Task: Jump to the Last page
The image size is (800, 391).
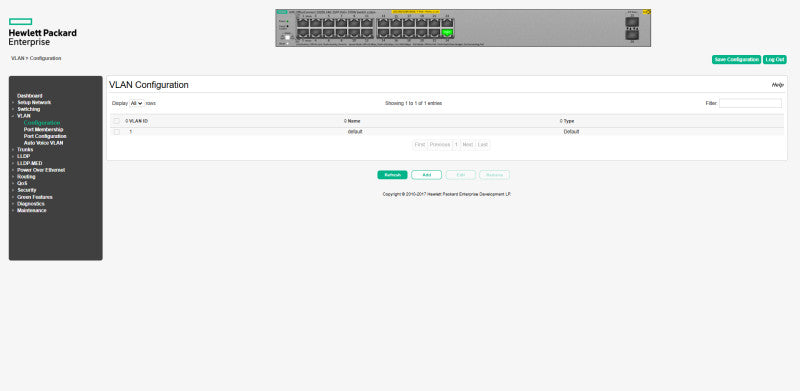Action: coord(483,145)
